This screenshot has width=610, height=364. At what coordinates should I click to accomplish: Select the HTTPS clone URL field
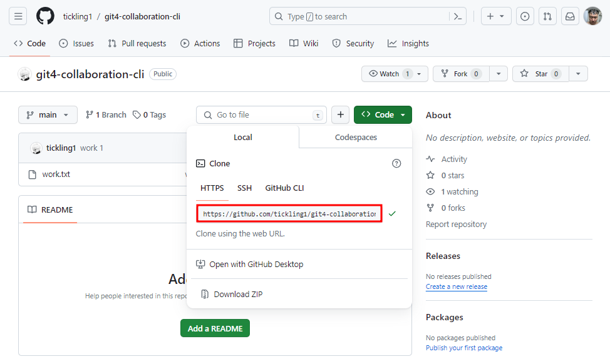tap(289, 214)
